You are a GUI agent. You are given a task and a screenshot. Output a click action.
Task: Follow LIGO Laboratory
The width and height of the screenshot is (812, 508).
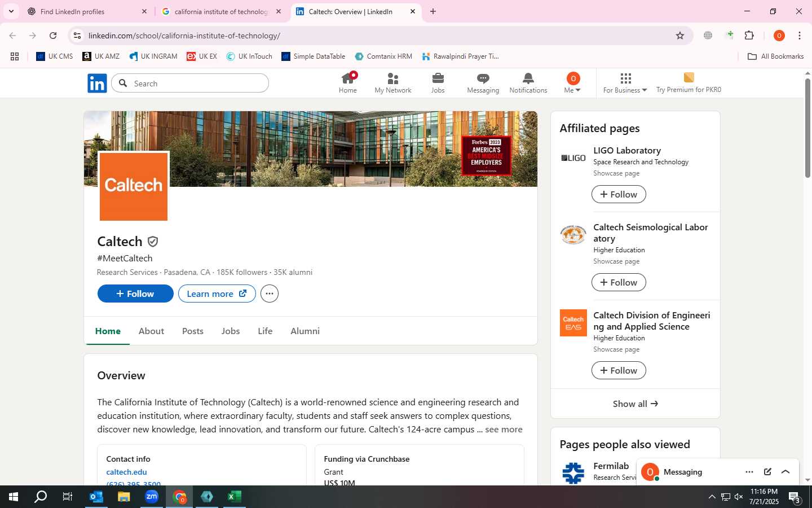pos(619,194)
